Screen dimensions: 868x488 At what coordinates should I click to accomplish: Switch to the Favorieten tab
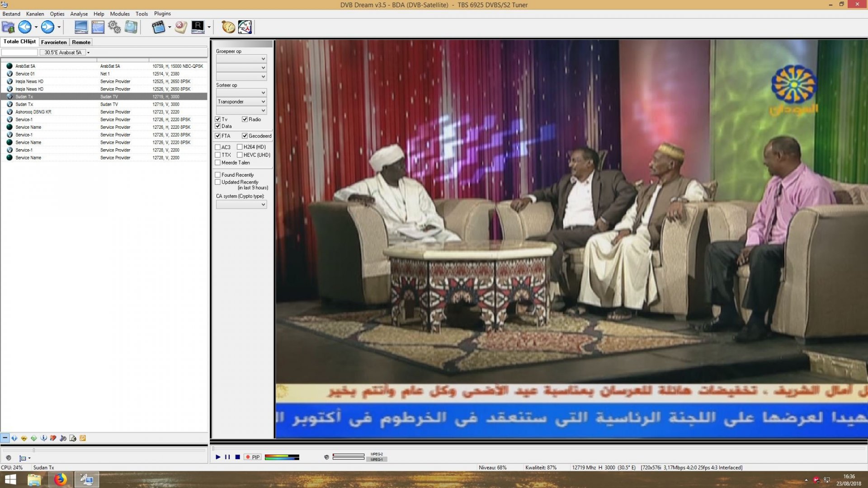tap(53, 42)
